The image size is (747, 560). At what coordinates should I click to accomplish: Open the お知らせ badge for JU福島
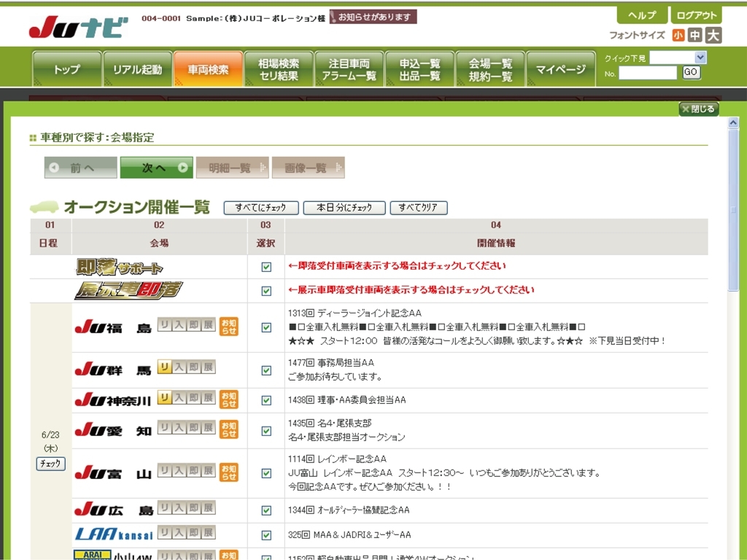click(x=228, y=327)
